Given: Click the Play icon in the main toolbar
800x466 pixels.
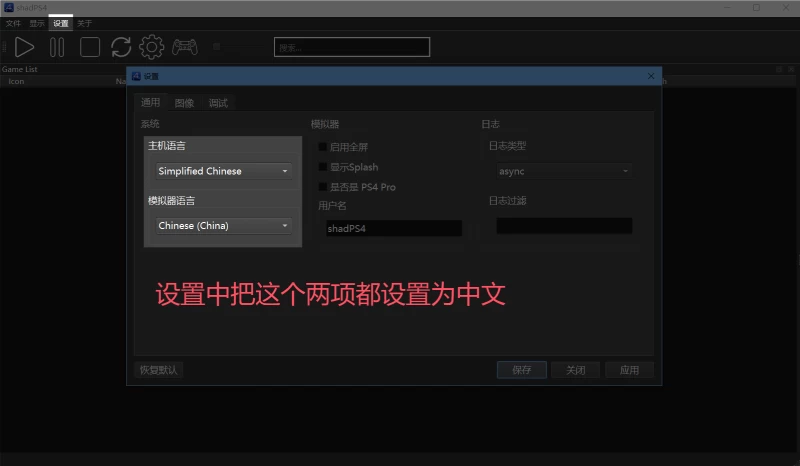Looking at the screenshot, I should (x=24, y=47).
